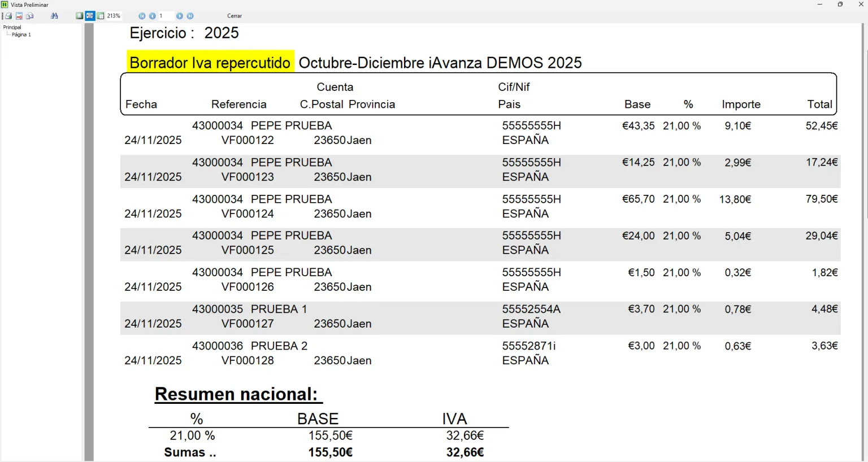Jump to the last page

click(x=190, y=16)
